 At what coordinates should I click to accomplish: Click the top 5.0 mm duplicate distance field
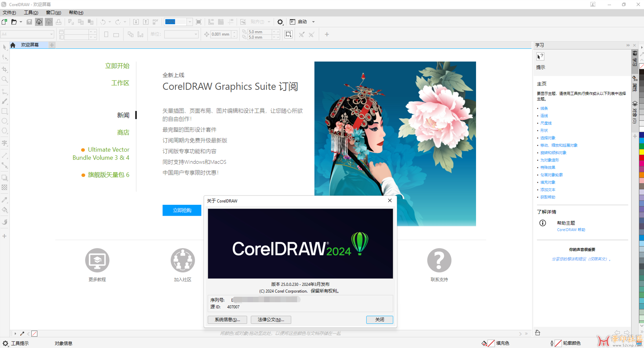click(x=260, y=32)
